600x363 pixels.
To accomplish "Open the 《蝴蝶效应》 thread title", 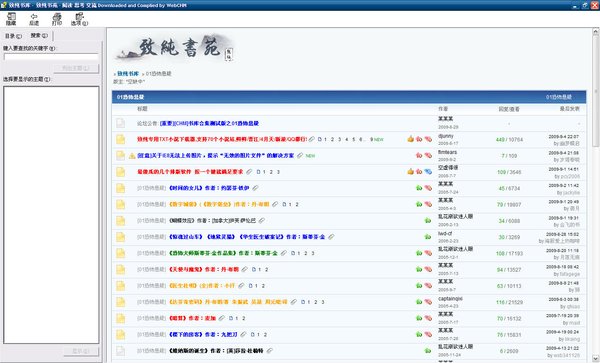I will (x=212, y=220).
